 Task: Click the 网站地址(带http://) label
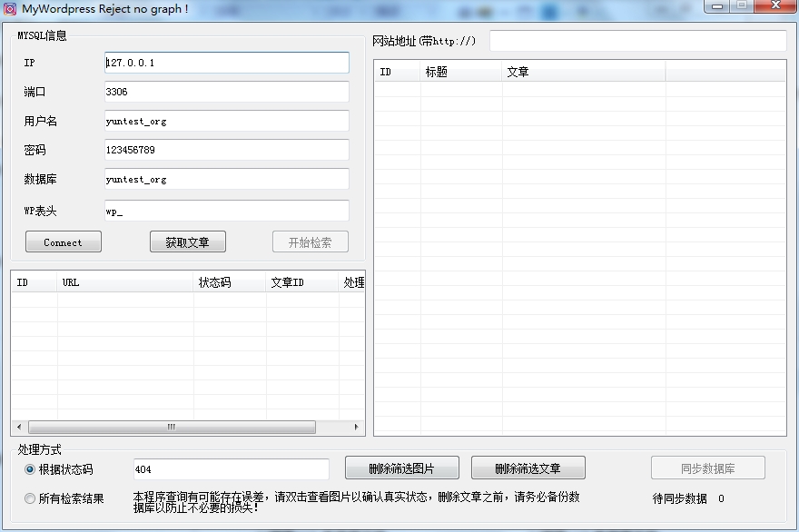424,41
